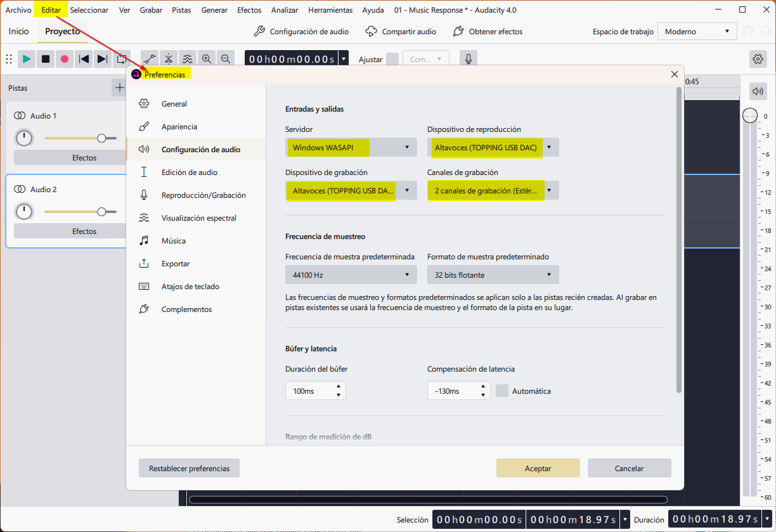This screenshot has width=776, height=532.
Task: Open the 44100 Hz sample rate dropdown
Action: [x=351, y=275]
